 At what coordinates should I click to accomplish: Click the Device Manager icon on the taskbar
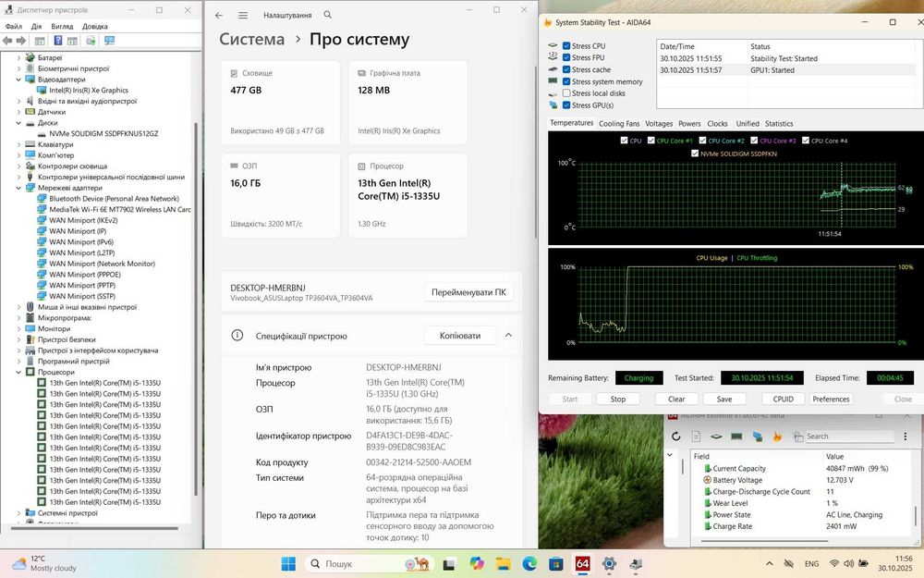tap(636, 564)
